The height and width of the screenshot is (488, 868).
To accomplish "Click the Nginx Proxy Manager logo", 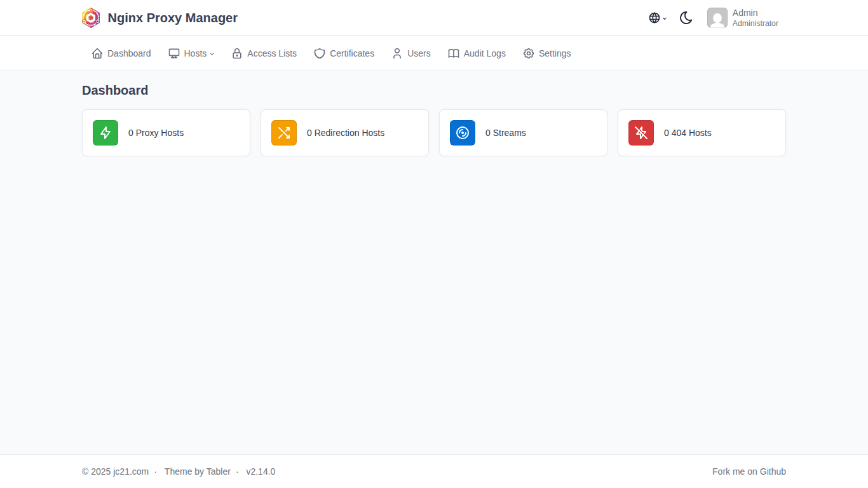I will (91, 18).
